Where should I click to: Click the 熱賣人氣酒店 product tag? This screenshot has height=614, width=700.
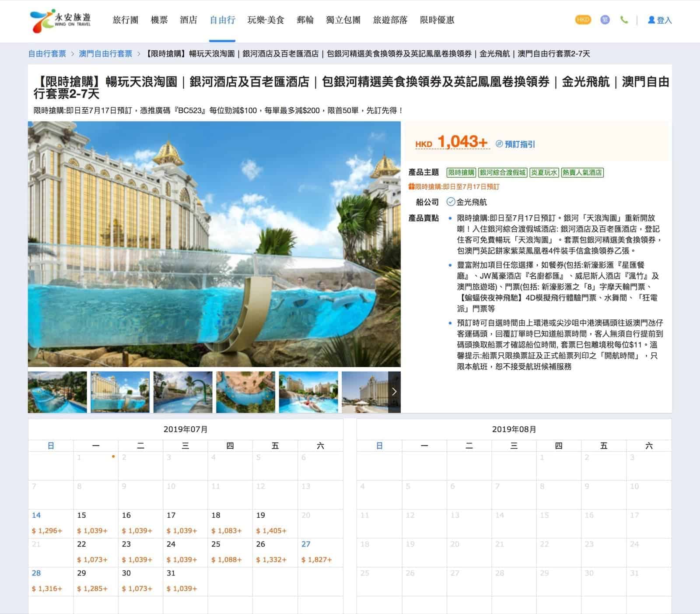pyautogui.click(x=582, y=172)
